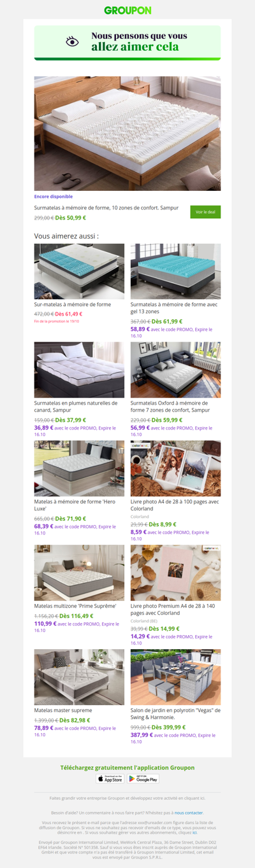Click the 'Surmatelas à mémoire de forme, 10 zones' title
Image resolution: width=255 pixels, height=868 pixels.
[106, 208]
